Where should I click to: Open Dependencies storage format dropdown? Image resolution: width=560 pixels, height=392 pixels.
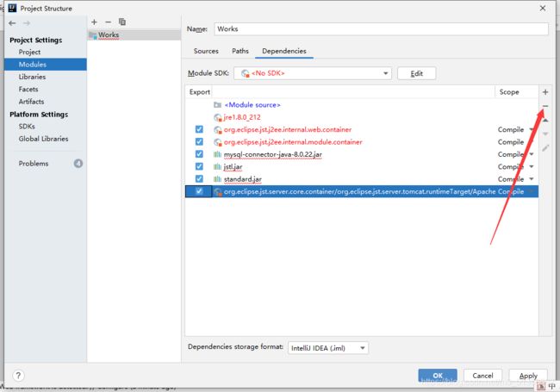(328, 348)
